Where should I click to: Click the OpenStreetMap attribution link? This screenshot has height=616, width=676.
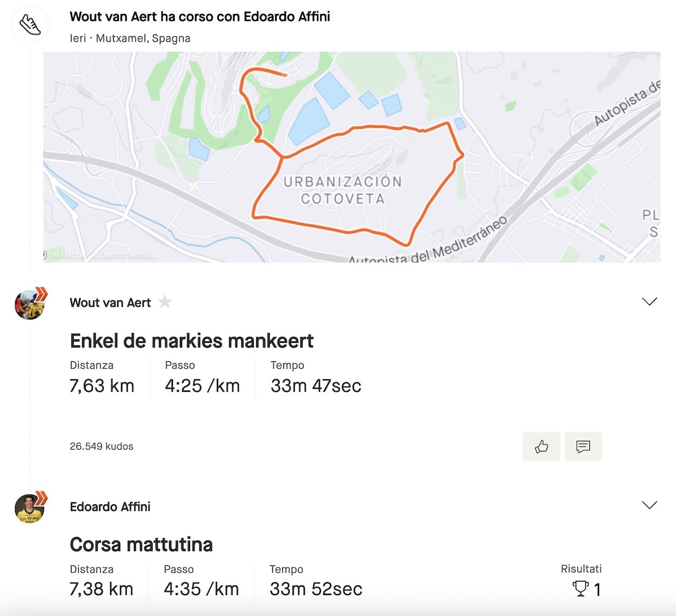[x=127, y=255]
